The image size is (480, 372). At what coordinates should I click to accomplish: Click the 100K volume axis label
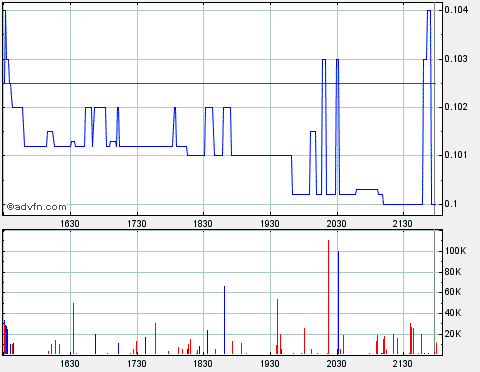(456, 251)
